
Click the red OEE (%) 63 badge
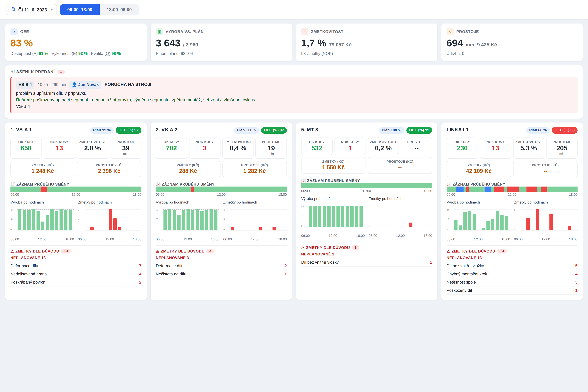coord(564,130)
